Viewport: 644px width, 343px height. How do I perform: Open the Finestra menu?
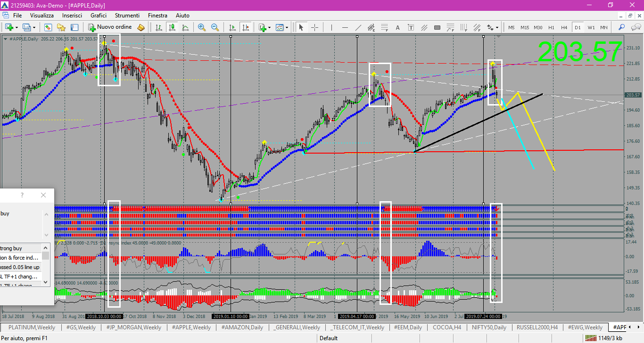click(x=157, y=16)
